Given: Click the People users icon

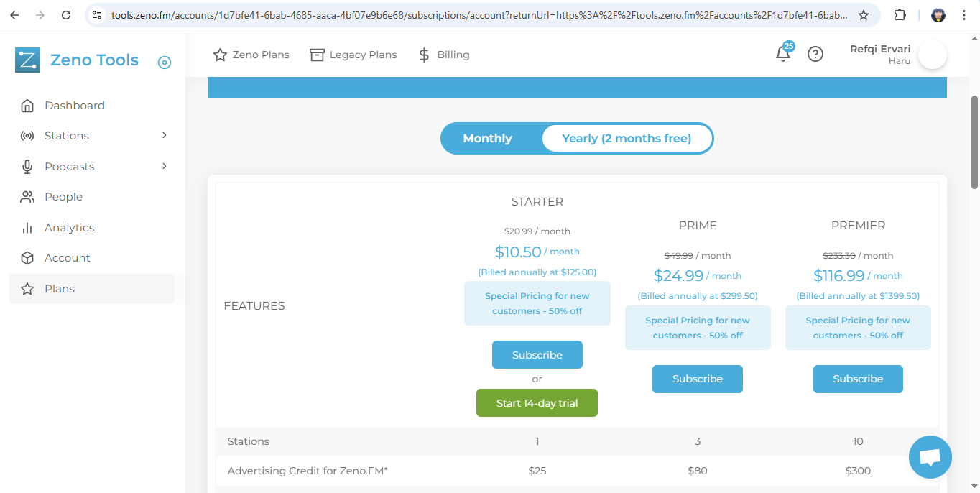Looking at the screenshot, I should (27, 197).
